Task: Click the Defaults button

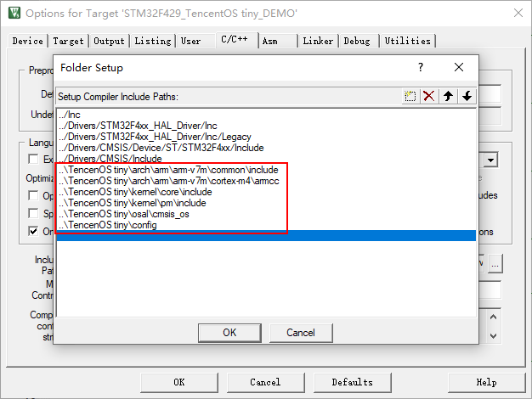Action: 352,382
